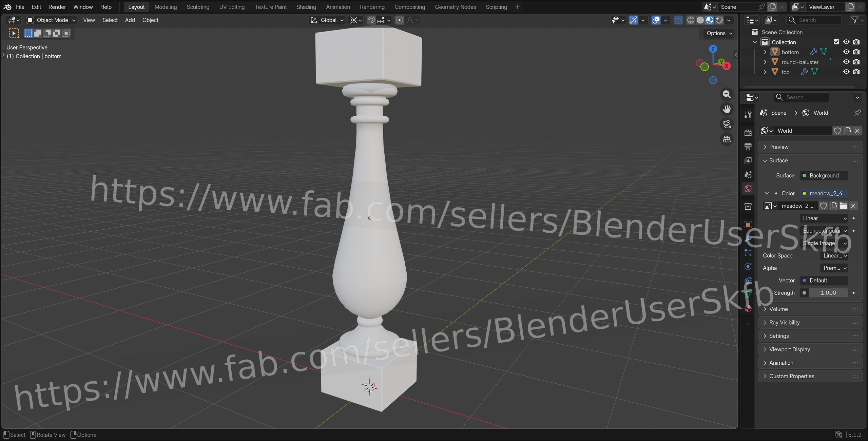This screenshot has width=868, height=441.
Task: Open the Collection properties tab
Action: (748, 206)
